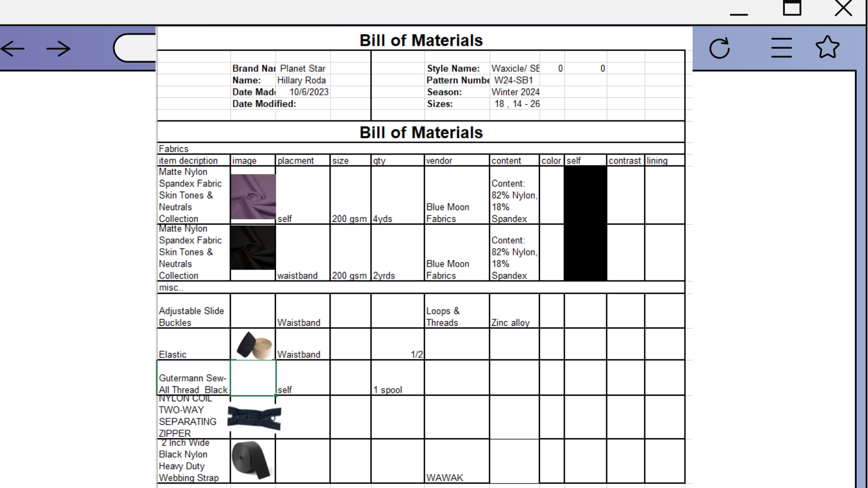
Task: Click the browser back arrow
Action: tap(13, 48)
